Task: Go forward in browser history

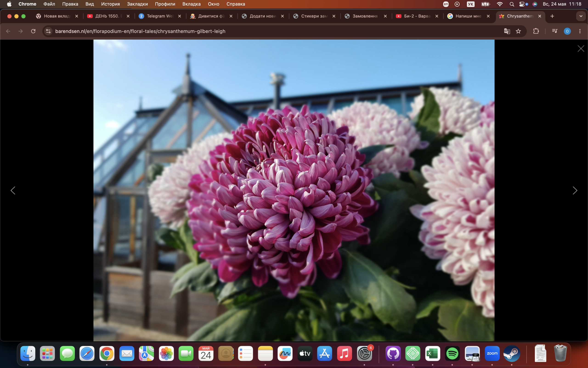Action: click(21, 31)
